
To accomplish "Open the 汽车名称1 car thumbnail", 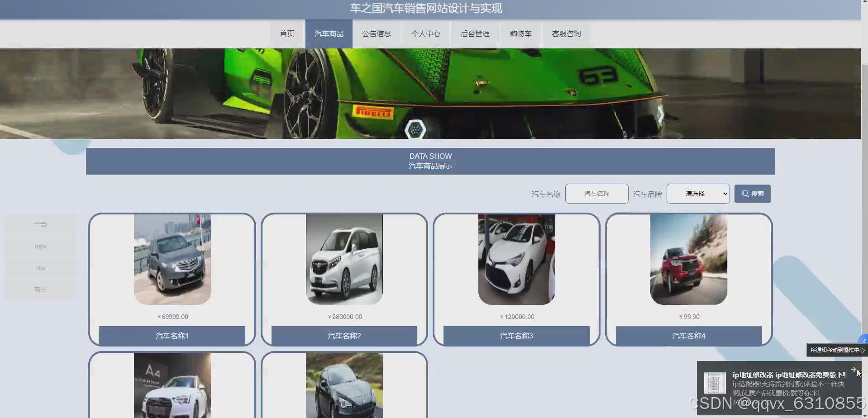I will (x=172, y=260).
